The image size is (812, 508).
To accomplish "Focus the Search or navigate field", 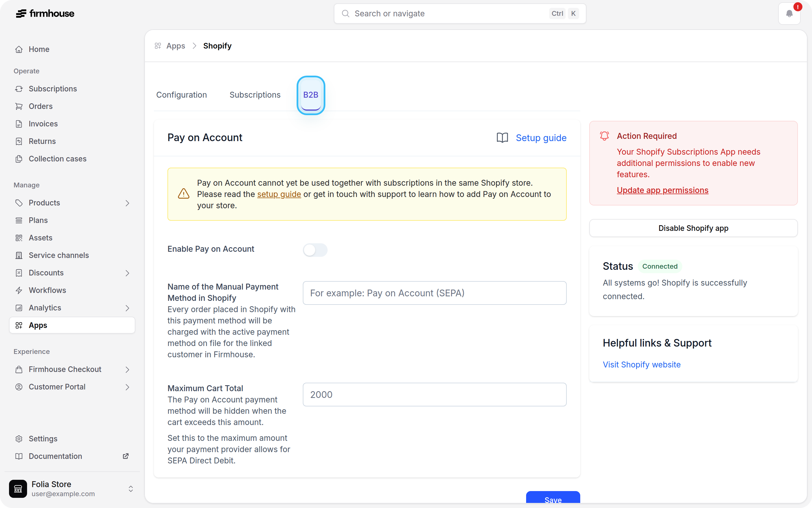I will (460, 14).
